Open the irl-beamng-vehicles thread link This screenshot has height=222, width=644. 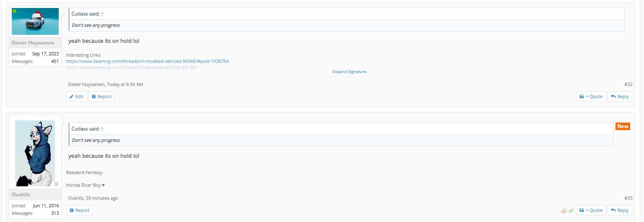click(131, 68)
